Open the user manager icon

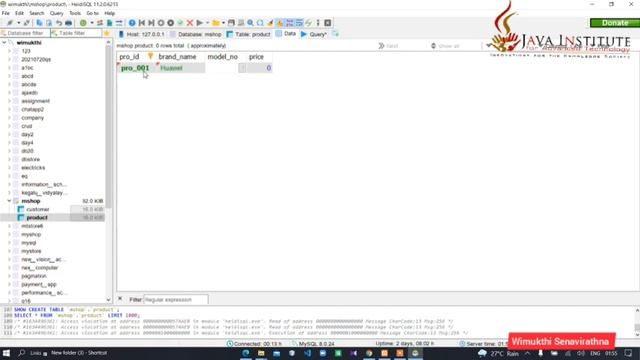click(x=100, y=23)
